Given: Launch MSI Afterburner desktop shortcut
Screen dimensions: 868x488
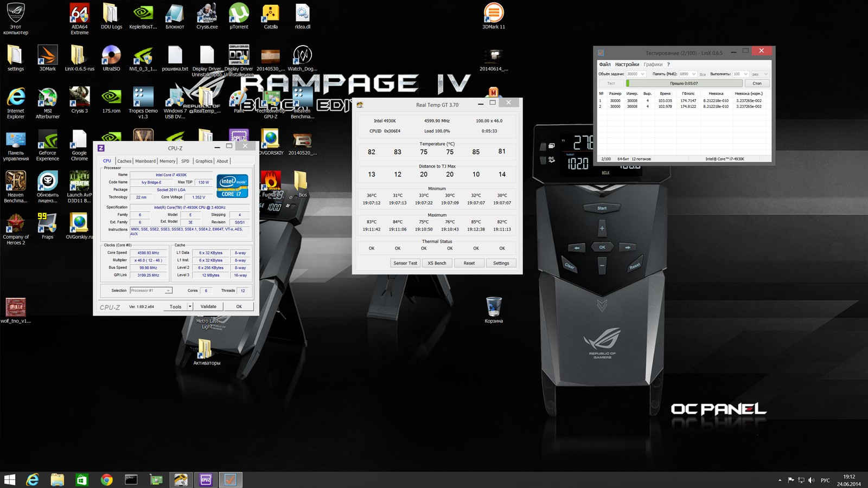Looking at the screenshot, I should [x=48, y=103].
